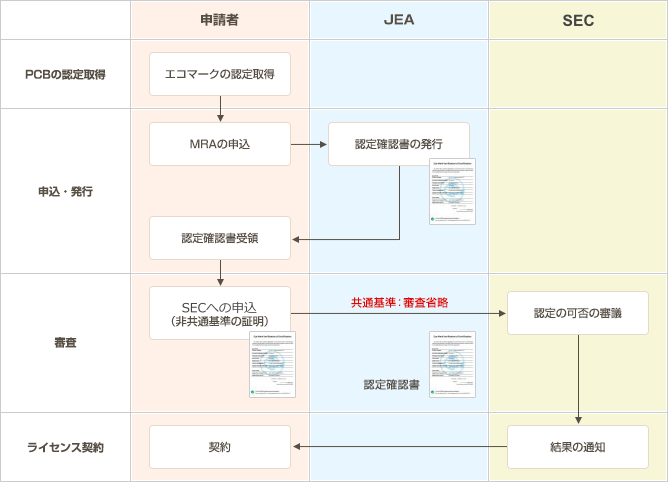Select the ライセンス契約 row label
The width and height of the screenshot is (668, 482).
(x=65, y=447)
